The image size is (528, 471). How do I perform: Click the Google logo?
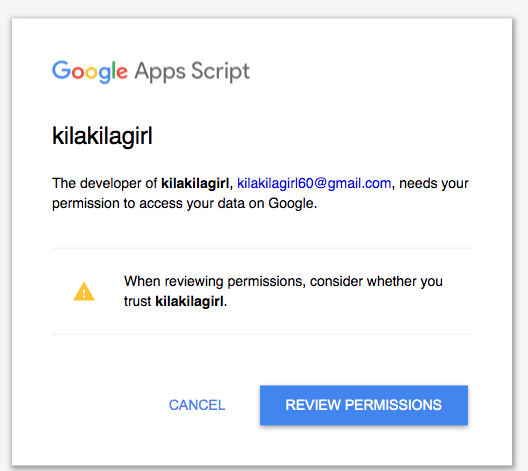90,72
